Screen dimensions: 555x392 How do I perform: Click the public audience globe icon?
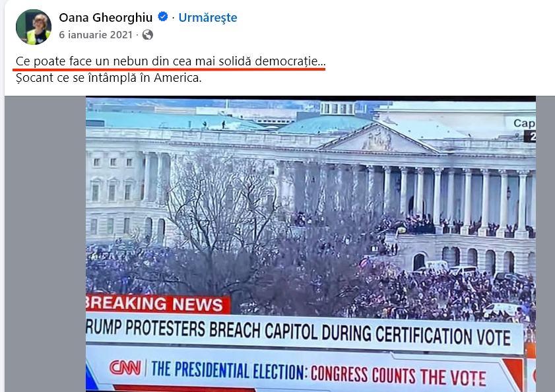[148, 35]
